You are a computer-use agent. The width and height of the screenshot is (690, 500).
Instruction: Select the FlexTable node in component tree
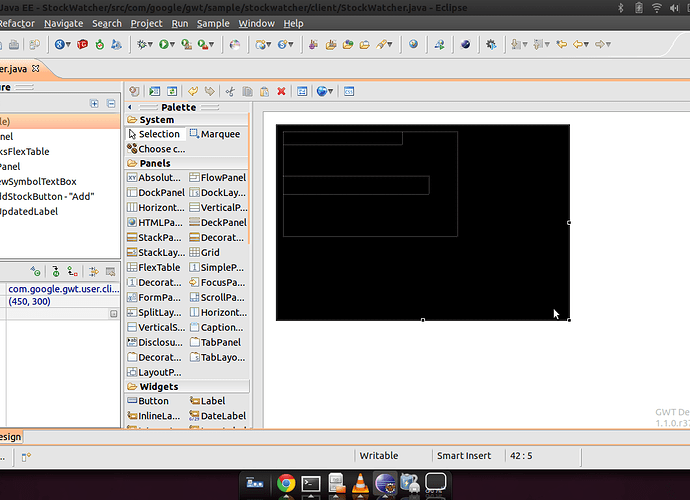25,151
